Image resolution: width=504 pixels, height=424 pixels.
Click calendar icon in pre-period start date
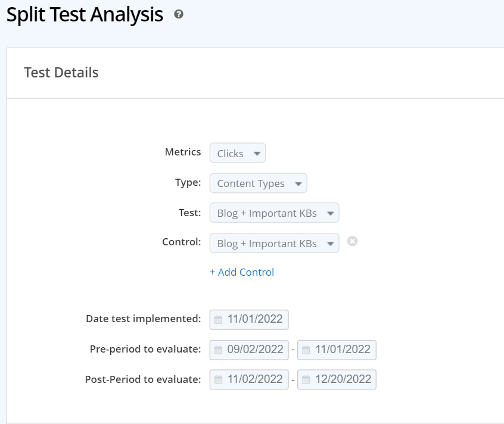(x=219, y=350)
